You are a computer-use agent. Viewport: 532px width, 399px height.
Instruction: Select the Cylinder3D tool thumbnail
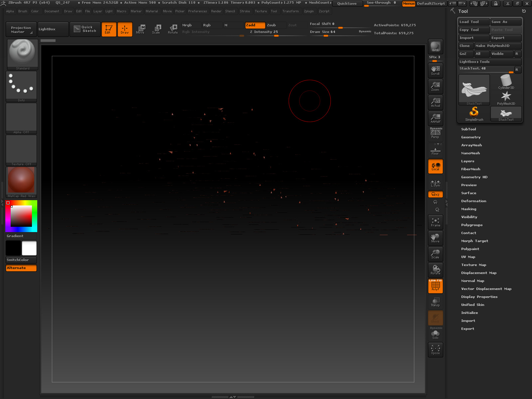[506, 82]
